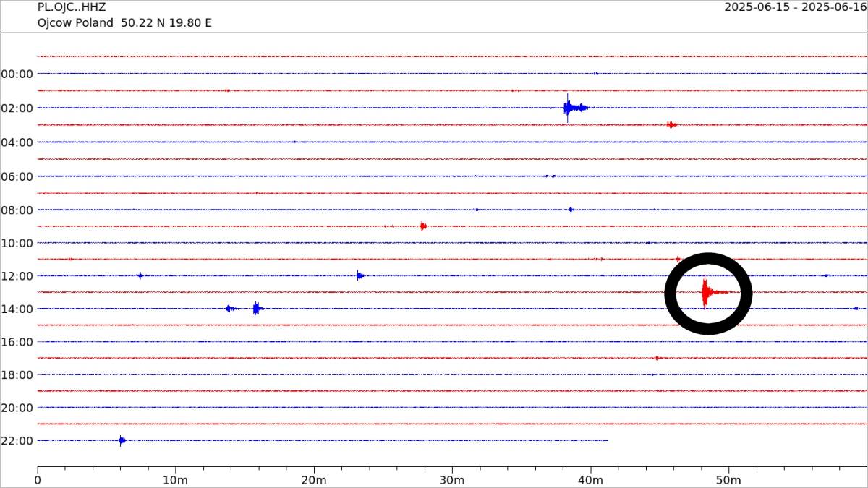868x488 pixels.
Task: Pick the small red event on 17:00 trace
Action: click(657, 358)
